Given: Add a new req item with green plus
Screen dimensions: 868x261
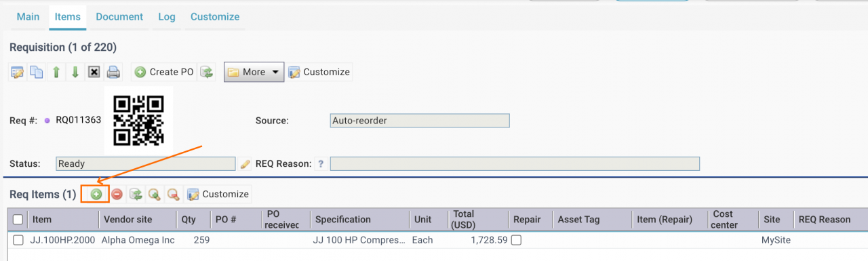Looking at the screenshot, I should coord(96,195).
